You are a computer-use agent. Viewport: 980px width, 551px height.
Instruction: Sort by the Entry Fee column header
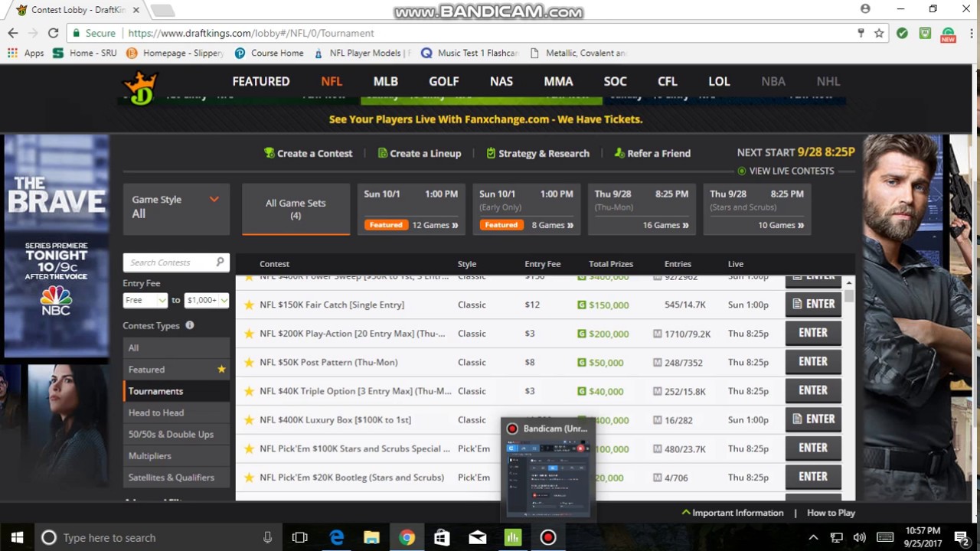pyautogui.click(x=543, y=264)
